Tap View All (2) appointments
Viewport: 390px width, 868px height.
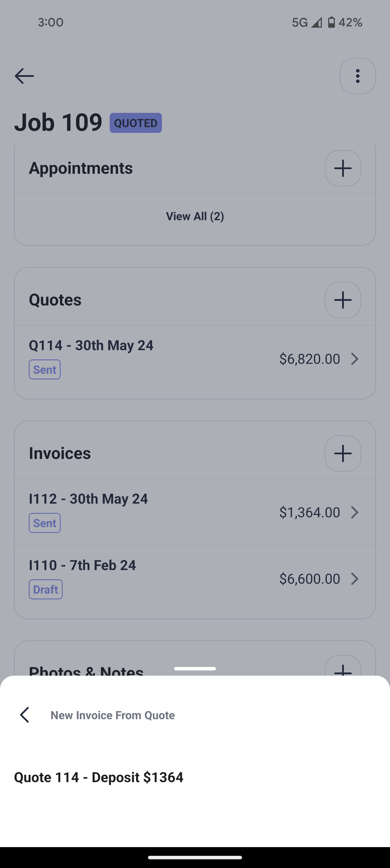(195, 216)
